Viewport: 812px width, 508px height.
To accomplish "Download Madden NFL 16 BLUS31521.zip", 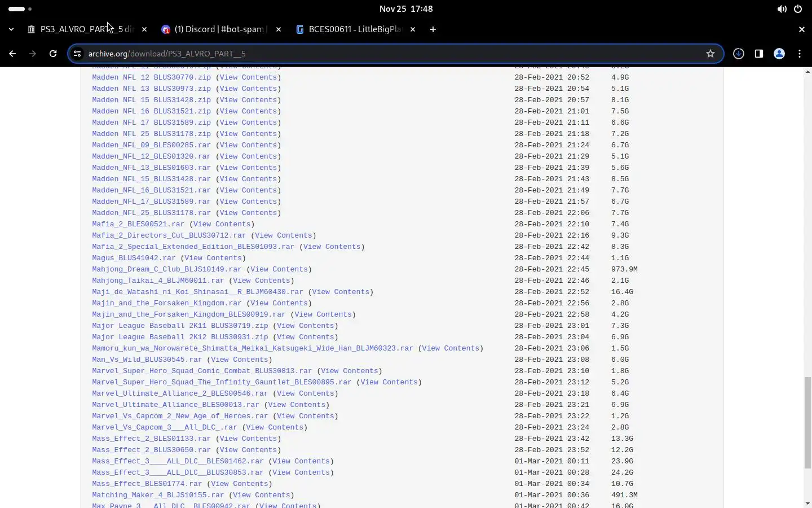I will pyautogui.click(x=151, y=111).
